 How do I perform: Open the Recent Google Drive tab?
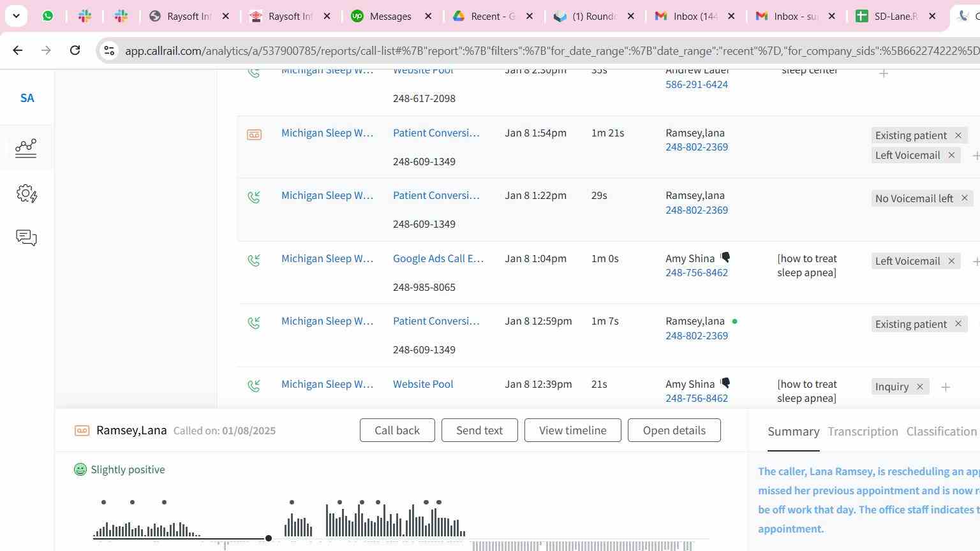(492, 16)
